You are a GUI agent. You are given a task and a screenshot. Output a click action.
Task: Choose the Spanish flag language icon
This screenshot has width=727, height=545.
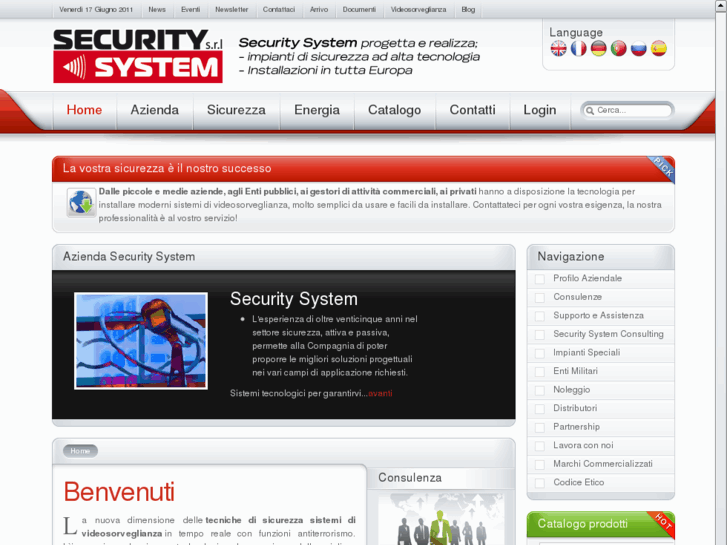click(658, 48)
